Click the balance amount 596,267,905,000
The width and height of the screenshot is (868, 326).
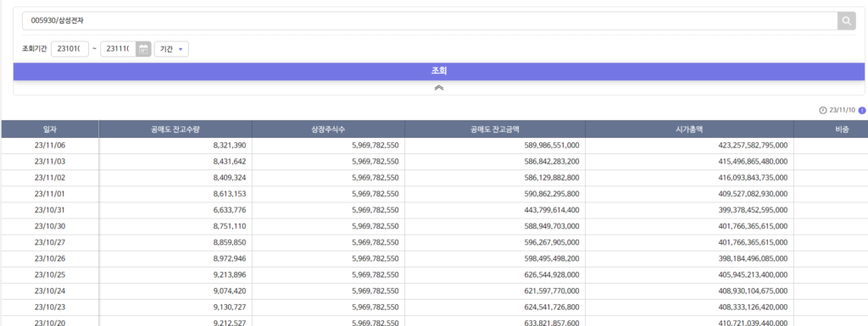551,242
